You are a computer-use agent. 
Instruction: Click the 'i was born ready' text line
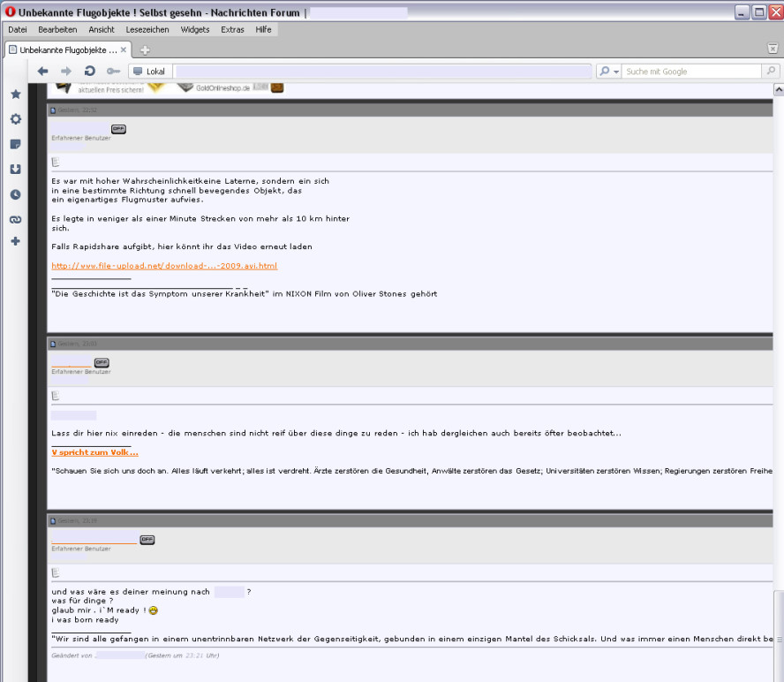click(85, 620)
